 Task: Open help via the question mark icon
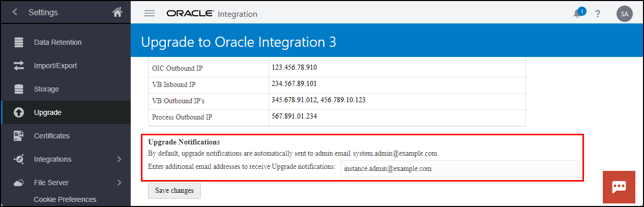coord(598,14)
